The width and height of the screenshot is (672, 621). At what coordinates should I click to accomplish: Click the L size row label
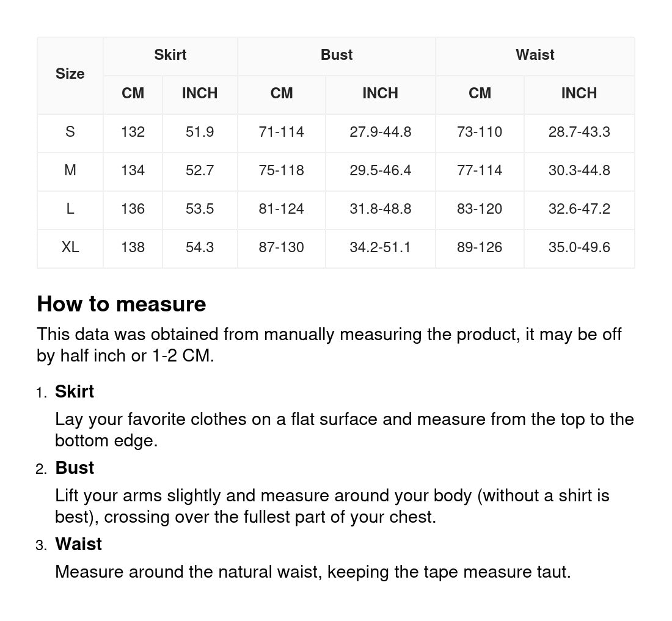click(70, 209)
